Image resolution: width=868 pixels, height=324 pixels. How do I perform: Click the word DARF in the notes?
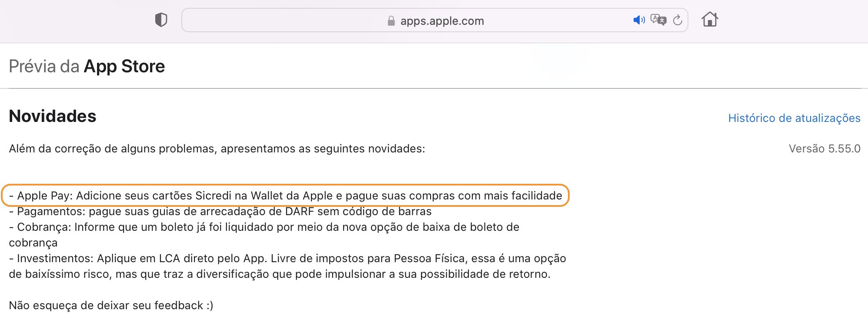click(300, 212)
